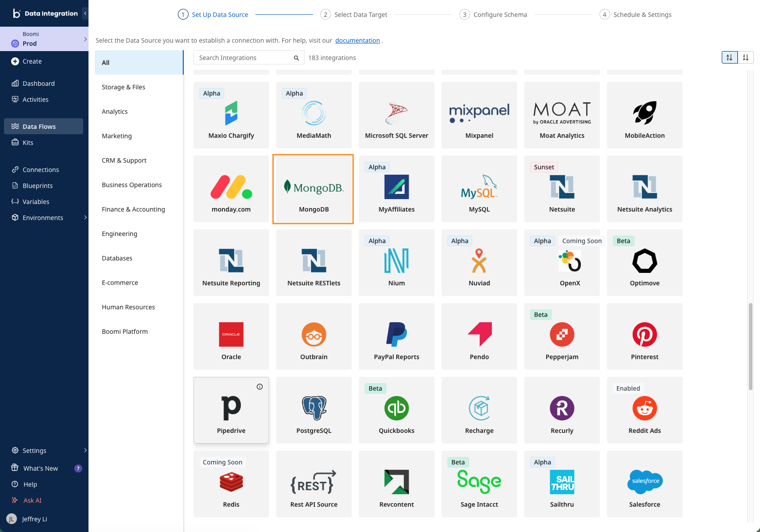
Task: Select the Nium integration
Action: [x=397, y=263]
